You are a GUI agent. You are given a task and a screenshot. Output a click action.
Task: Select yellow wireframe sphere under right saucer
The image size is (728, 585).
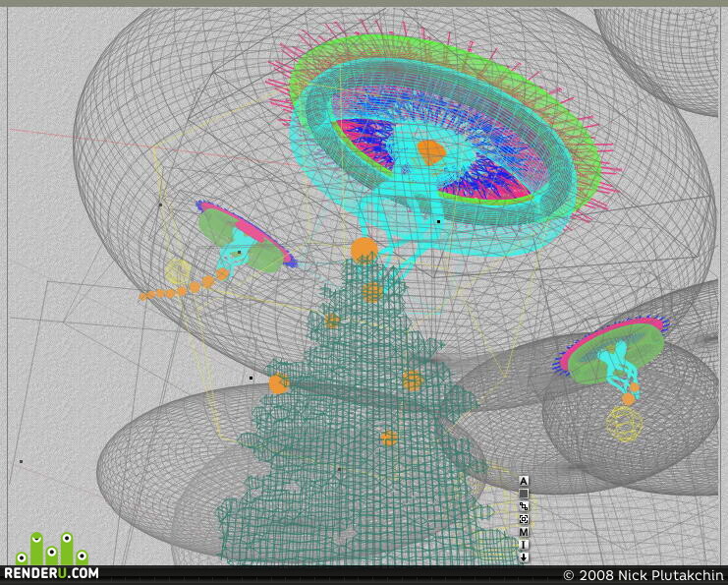pyautogui.click(x=624, y=424)
